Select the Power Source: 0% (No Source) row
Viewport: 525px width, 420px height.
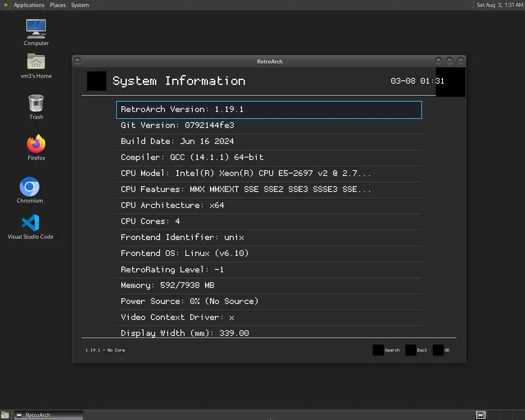(269, 301)
